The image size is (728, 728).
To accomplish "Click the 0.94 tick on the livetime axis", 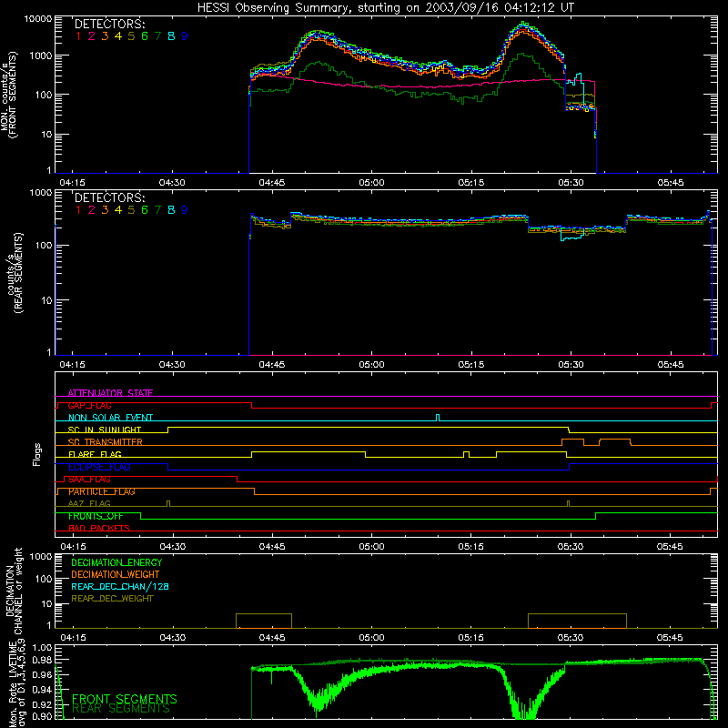I will pos(43,690).
